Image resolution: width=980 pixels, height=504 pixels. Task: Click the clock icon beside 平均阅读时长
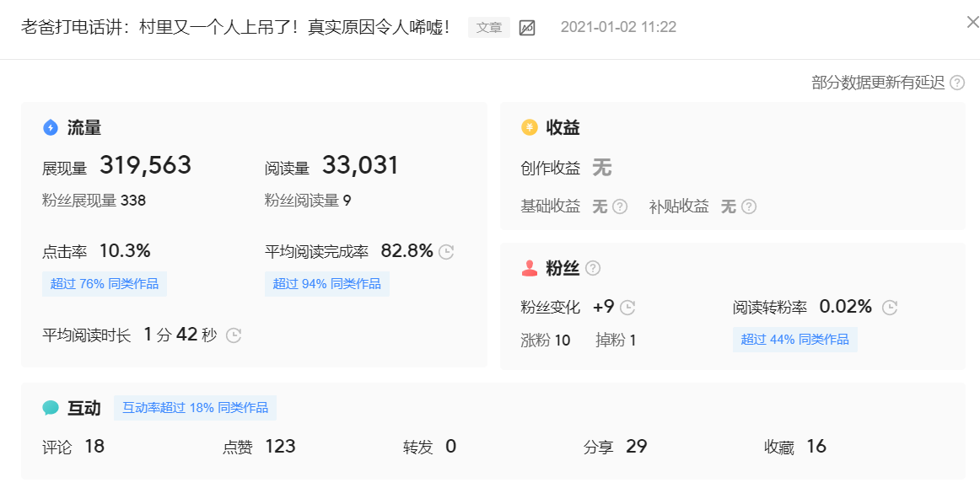[x=233, y=335]
